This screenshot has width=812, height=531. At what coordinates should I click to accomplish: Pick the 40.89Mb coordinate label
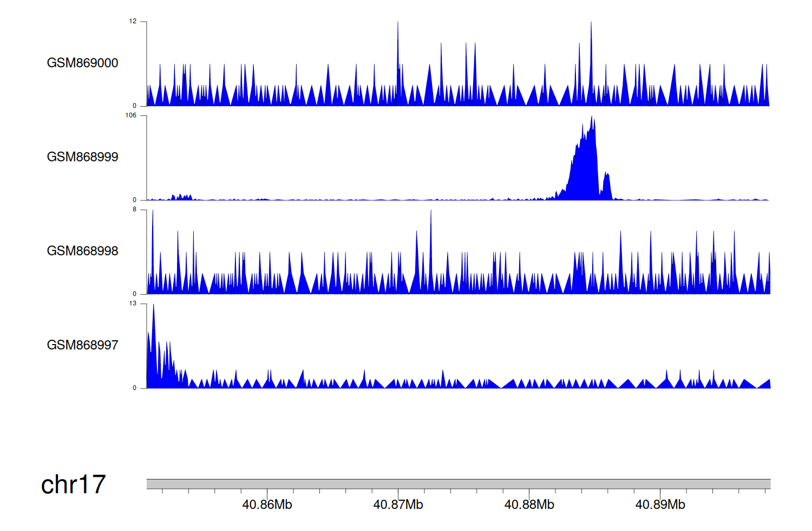pyautogui.click(x=660, y=505)
